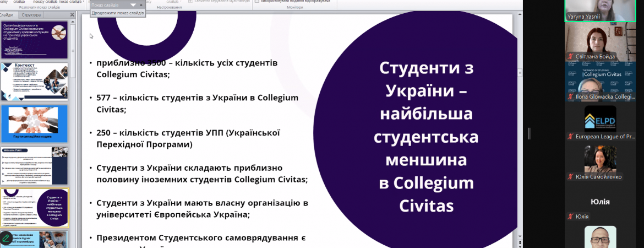Click muted microphone icon beside Світлана Бойда
The width and height of the screenshot is (644, 248).
pyautogui.click(x=570, y=56)
